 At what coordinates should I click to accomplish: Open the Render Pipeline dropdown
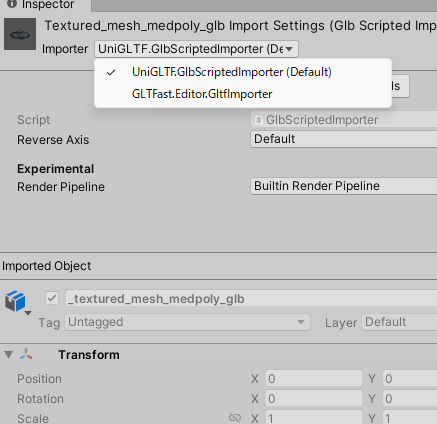click(x=343, y=186)
